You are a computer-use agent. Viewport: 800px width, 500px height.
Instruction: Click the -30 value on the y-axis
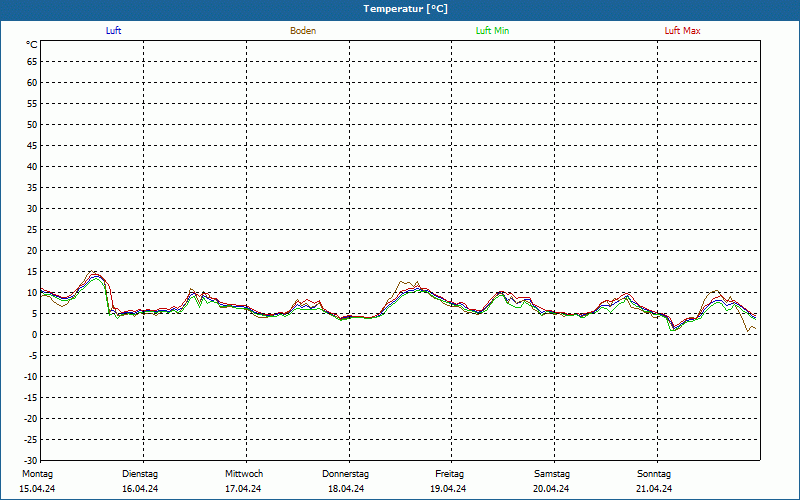[x=31, y=461]
